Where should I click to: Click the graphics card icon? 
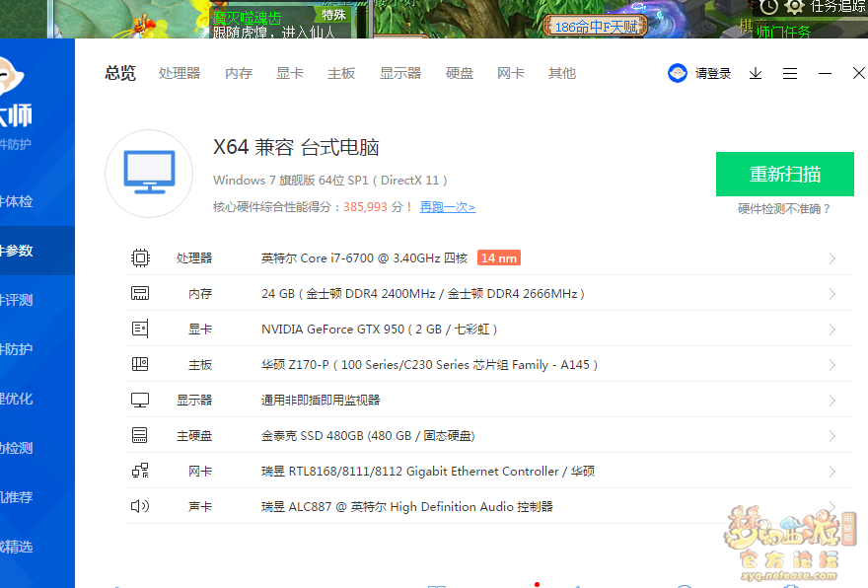coord(140,329)
